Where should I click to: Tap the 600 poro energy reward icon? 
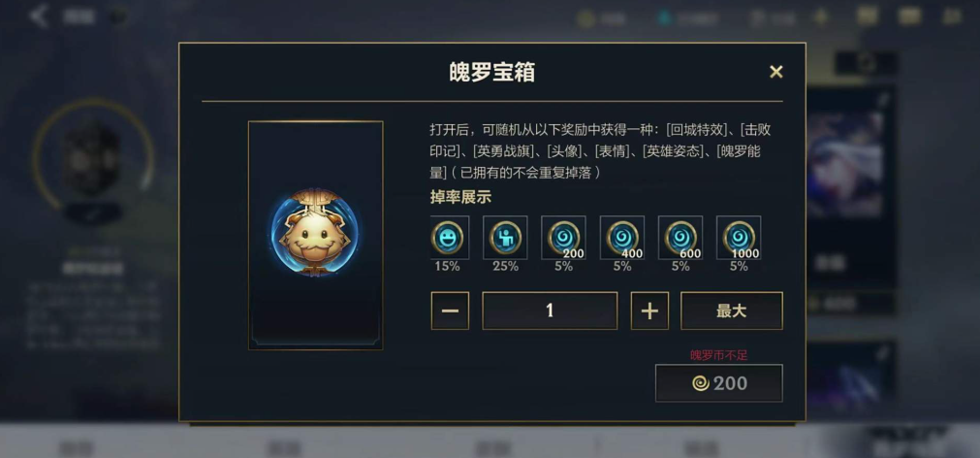pyautogui.click(x=680, y=237)
